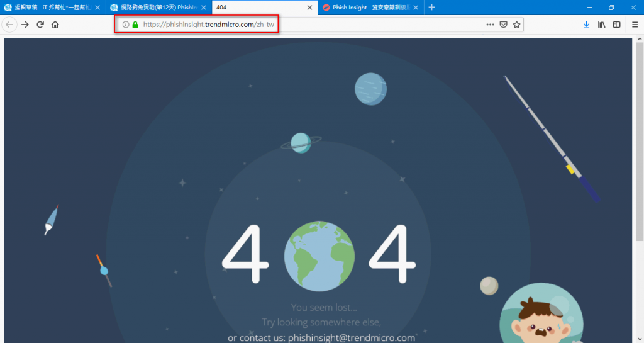Image resolution: width=644 pixels, height=343 pixels.
Task: Restore down the browser window
Action: [611, 8]
